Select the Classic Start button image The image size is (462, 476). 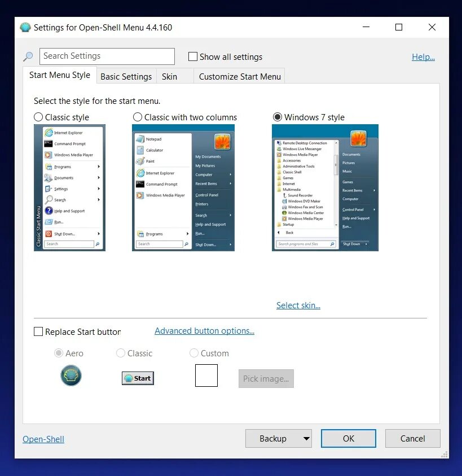coord(137,378)
